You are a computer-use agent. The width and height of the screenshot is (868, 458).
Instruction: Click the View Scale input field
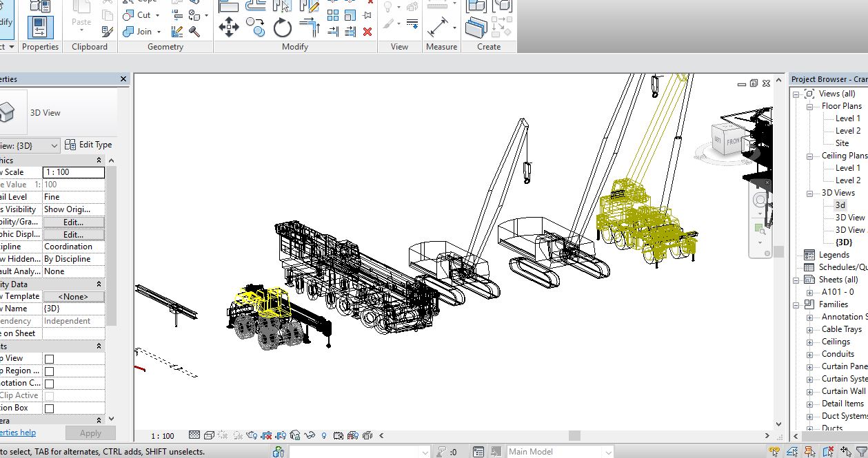pyautogui.click(x=73, y=172)
